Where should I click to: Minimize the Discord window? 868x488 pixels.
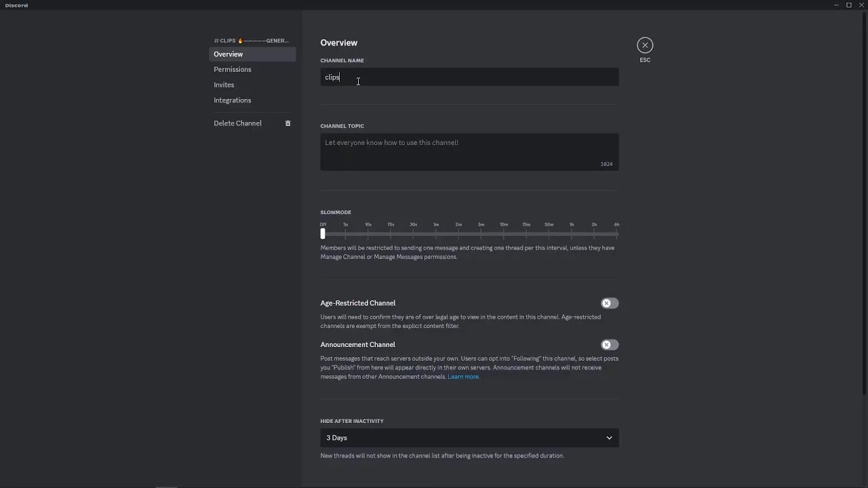[836, 5]
